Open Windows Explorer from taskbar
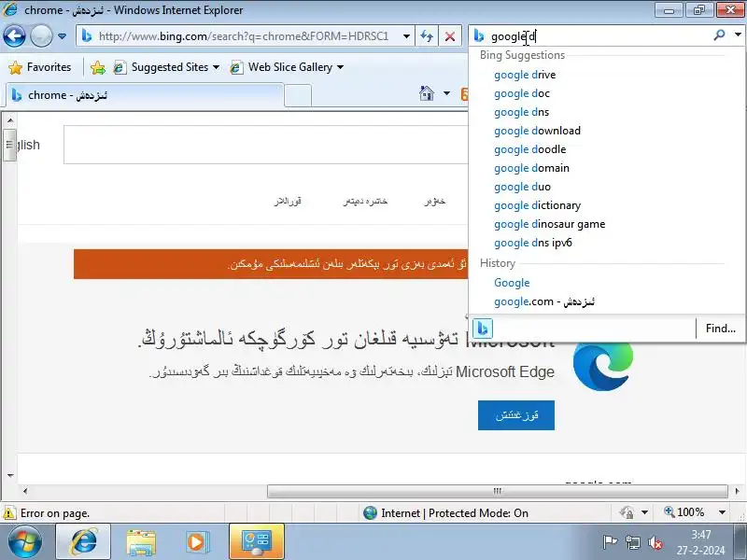The image size is (747, 560). pyautogui.click(x=141, y=542)
